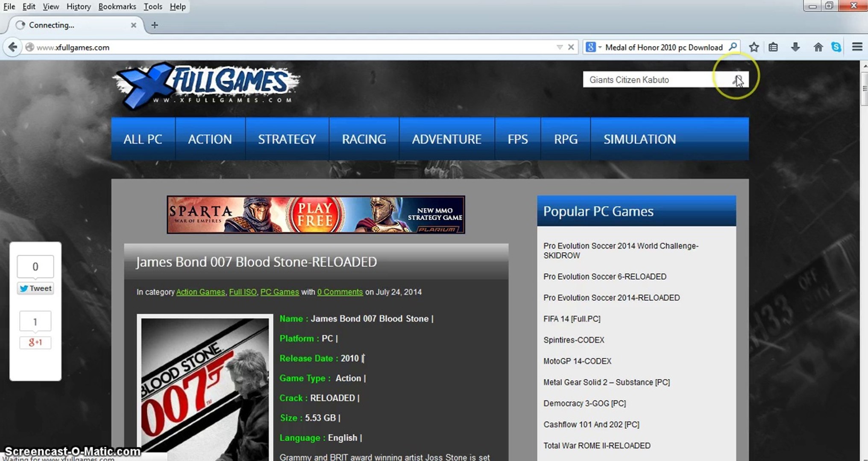Click the browser search magnifier icon
The width and height of the screenshot is (868, 461).
point(733,47)
